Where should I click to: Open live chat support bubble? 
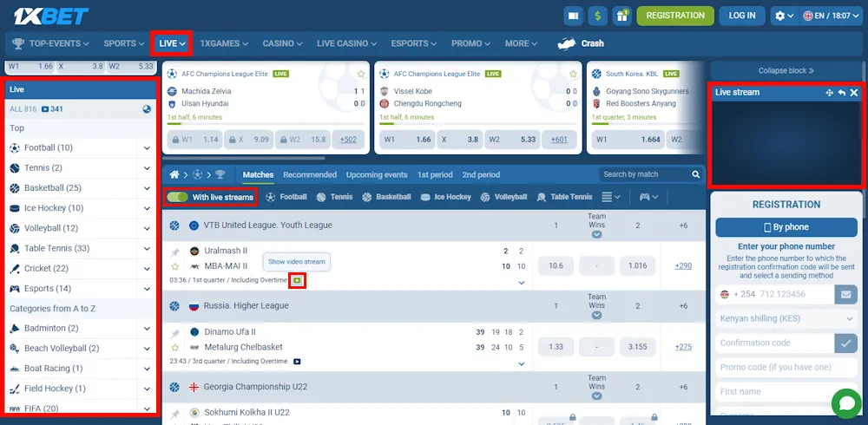pyautogui.click(x=847, y=404)
